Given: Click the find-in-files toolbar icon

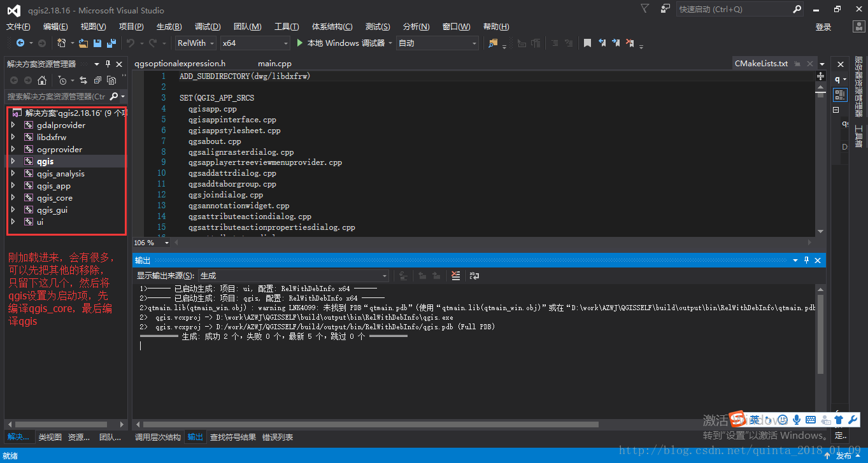Looking at the screenshot, I should tap(493, 43).
